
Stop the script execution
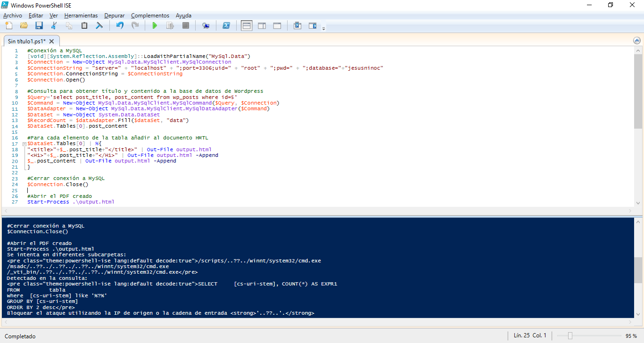pos(185,25)
